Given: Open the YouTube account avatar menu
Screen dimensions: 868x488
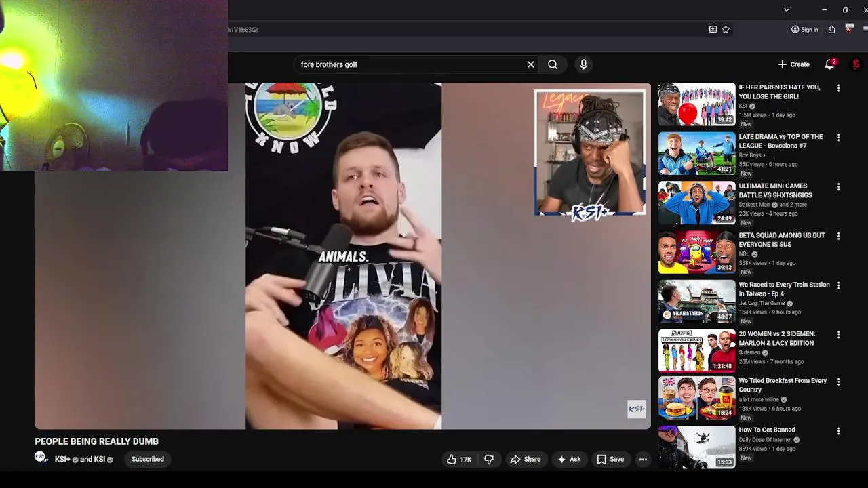Looking at the screenshot, I should point(856,64).
